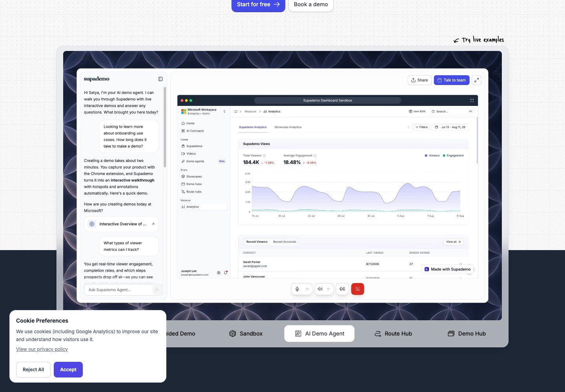Click the home breadcrumb icon before Measure

(x=236, y=111)
